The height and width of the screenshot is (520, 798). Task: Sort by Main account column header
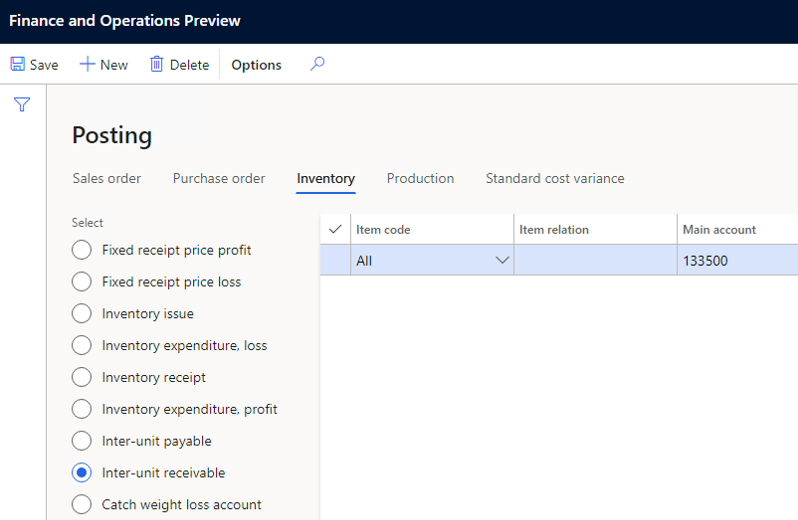click(719, 230)
